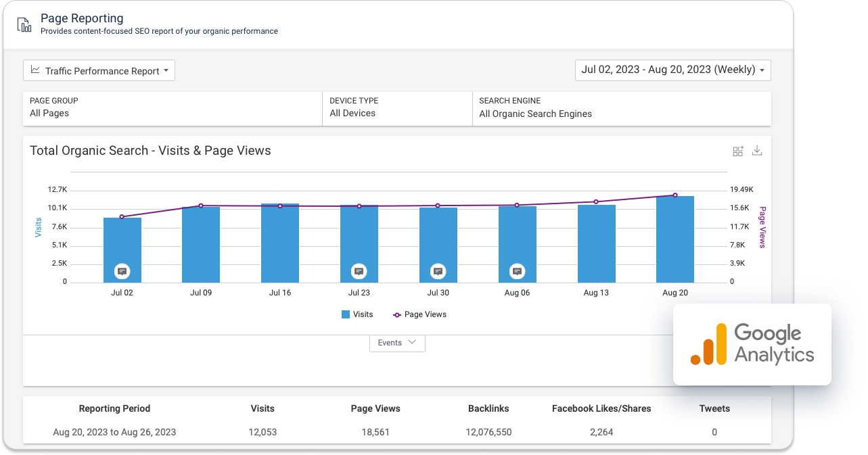Open the Traffic Performance Report dropdown
Screen dimensions: 868x455
[99, 71]
